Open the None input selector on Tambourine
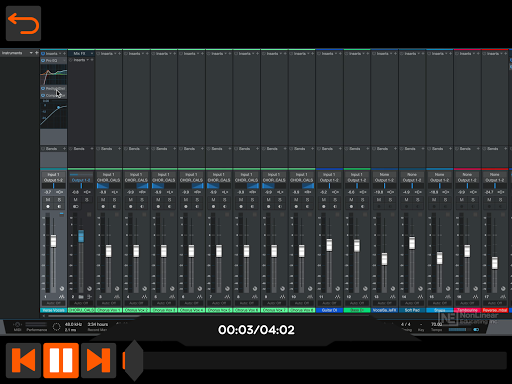This screenshot has height=384, width=512. click(x=467, y=174)
